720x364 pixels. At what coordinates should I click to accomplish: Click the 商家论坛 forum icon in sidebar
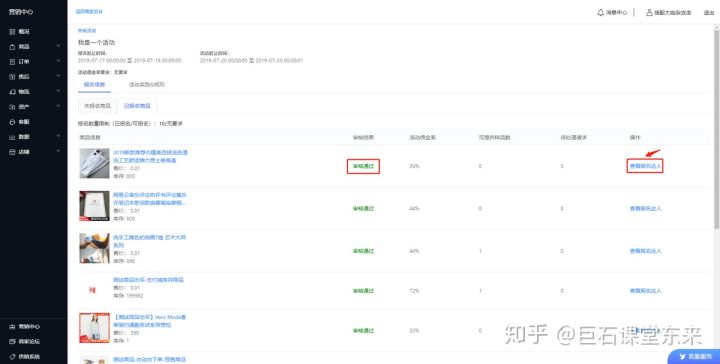point(12,342)
